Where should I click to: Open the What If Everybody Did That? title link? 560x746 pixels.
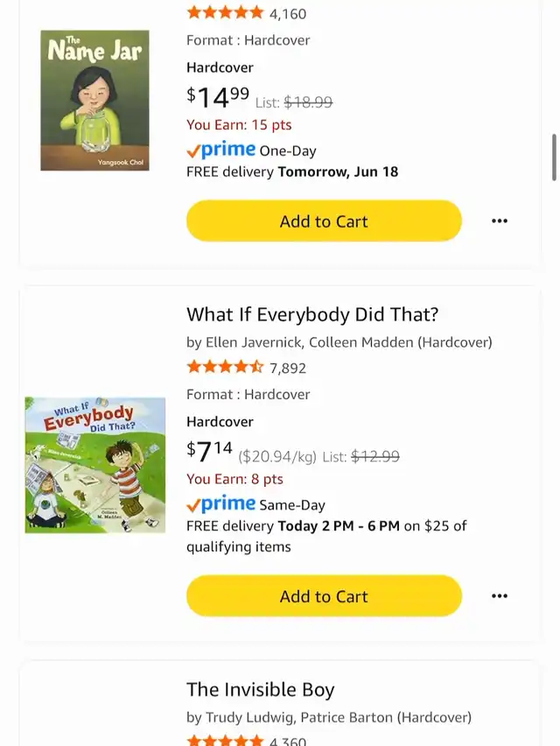click(312, 315)
